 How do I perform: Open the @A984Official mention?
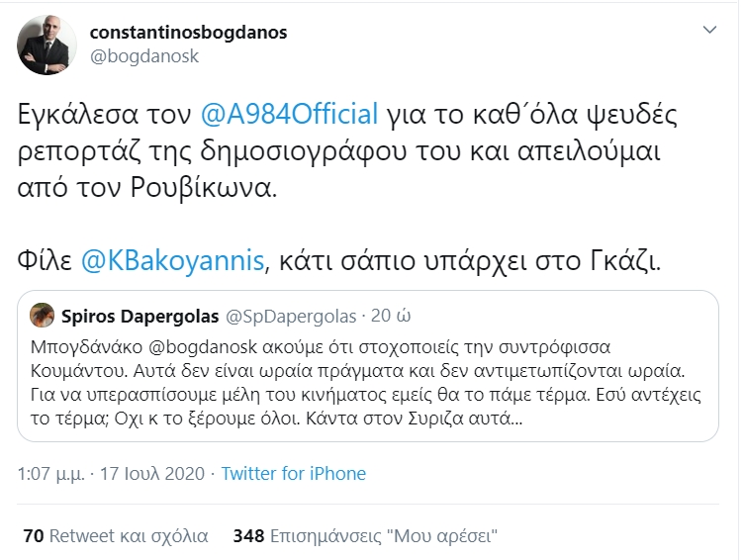290,114
